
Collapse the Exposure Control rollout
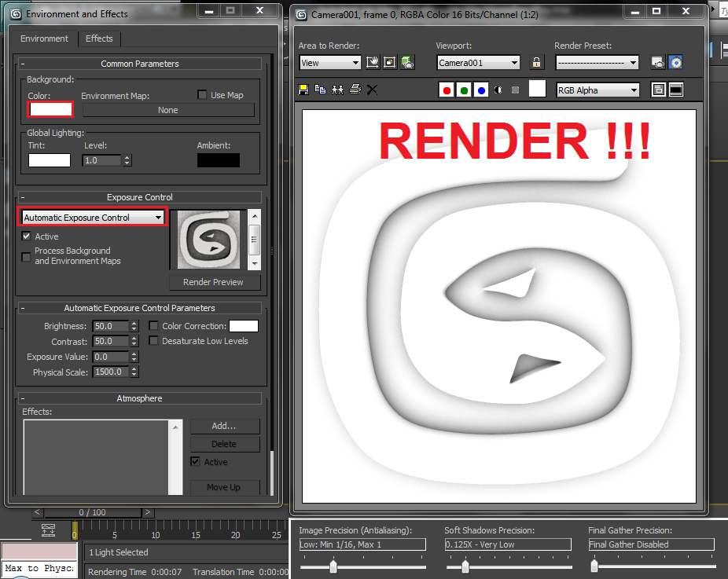click(140, 197)
